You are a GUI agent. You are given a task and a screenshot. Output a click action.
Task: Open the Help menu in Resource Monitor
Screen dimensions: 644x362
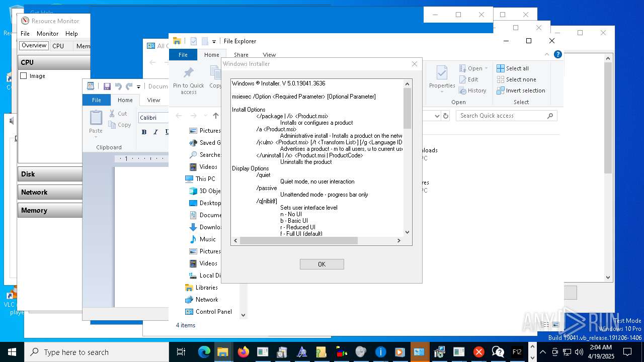(x=71, y=34)
